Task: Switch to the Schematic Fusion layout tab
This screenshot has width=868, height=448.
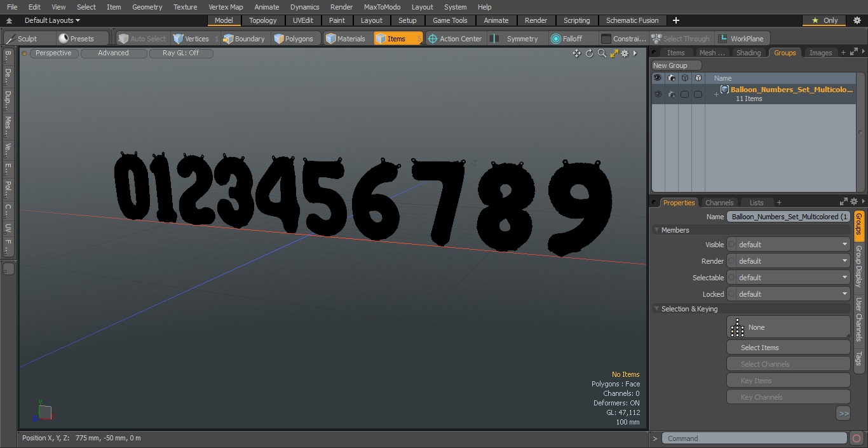Action: pos(632,20)
